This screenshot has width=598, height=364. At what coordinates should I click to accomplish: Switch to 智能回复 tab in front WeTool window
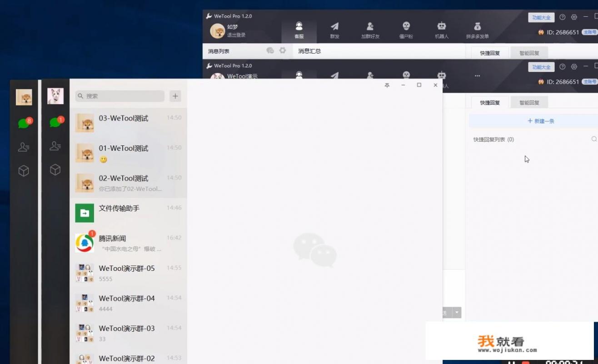tap(529, 102)
